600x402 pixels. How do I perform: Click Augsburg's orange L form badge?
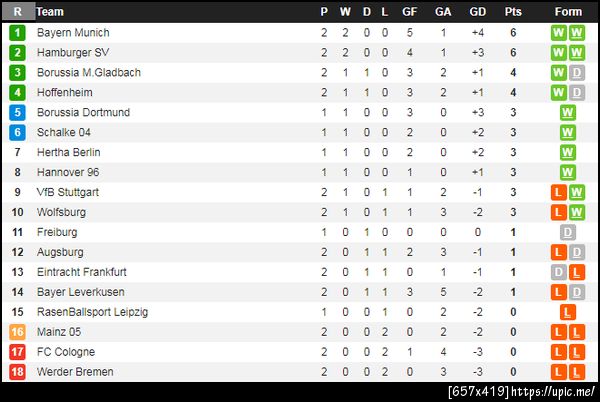coord(560,253)
